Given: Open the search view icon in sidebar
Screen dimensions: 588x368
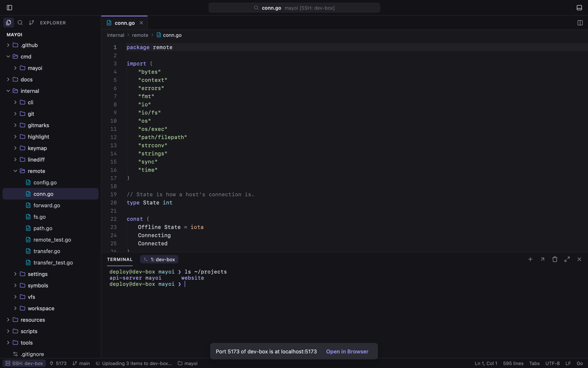Looking at the screenshot, I should [20, 22].
